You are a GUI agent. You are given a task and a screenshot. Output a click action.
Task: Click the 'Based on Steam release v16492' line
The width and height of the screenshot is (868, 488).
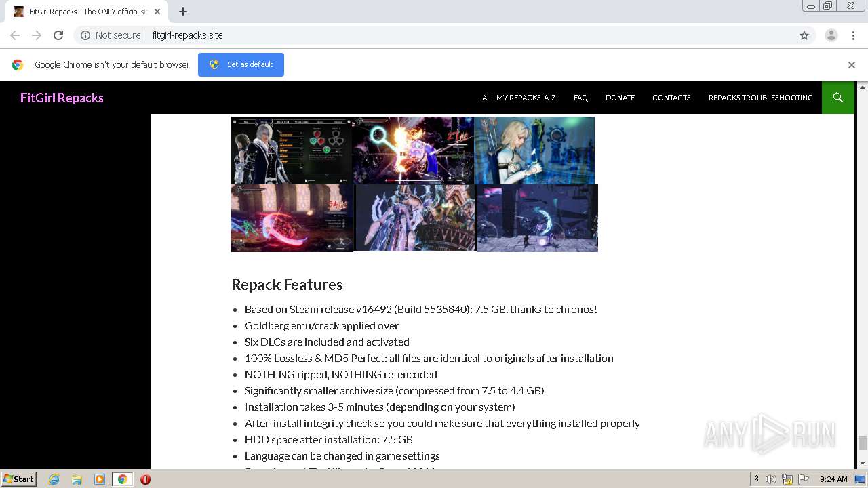click(x=421, y=310)
